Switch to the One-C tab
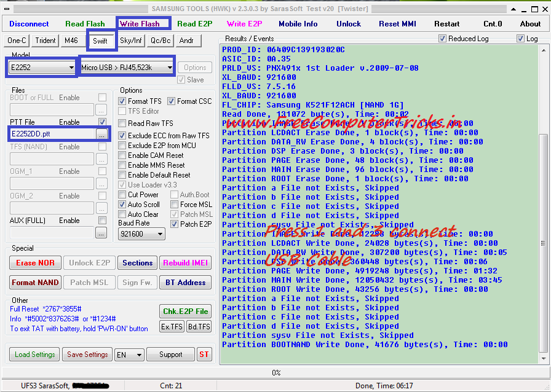The width and height of the screenshot is (551, 392). (x=17, y=41)
